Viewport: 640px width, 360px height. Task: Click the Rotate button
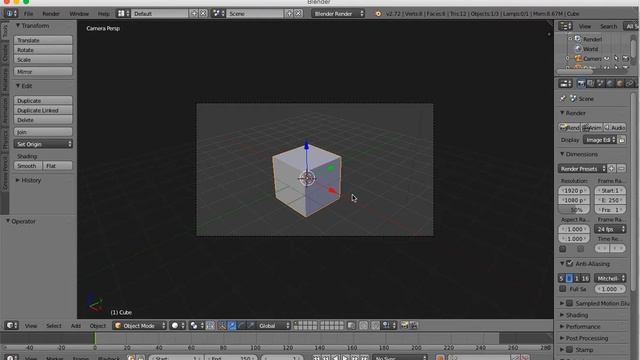pyautogui.click(x=43, y=50)
